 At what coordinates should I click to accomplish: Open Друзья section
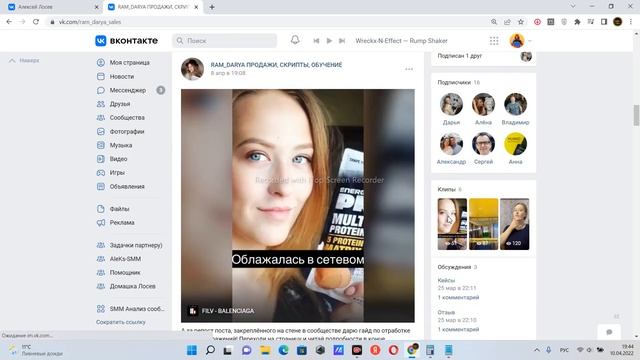click(120, 104)
